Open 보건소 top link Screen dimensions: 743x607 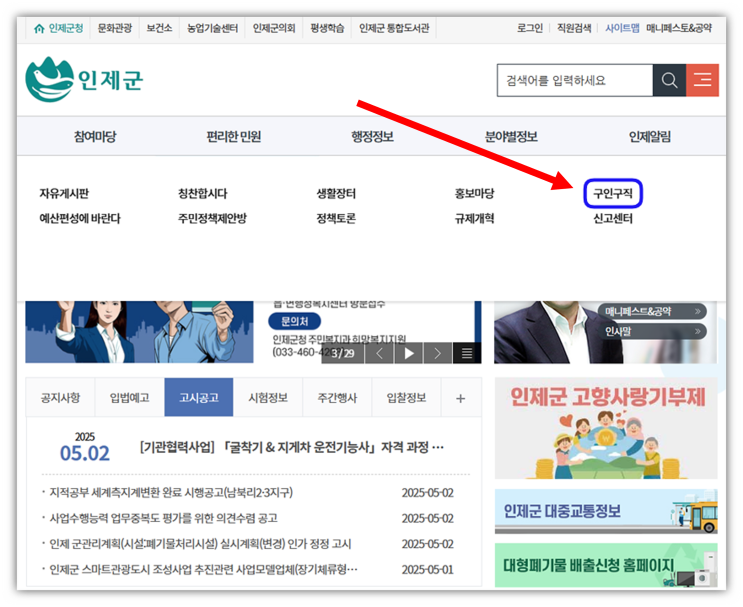coord(159,28)
